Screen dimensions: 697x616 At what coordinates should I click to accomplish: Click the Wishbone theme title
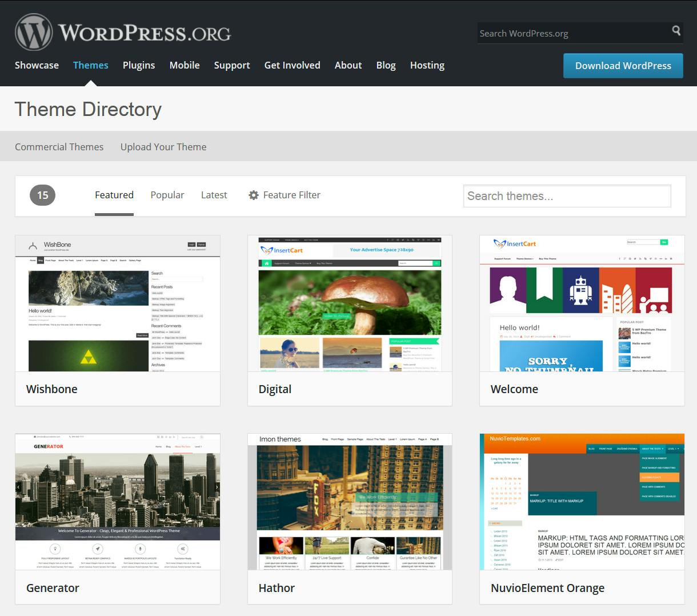click(52, 389)
